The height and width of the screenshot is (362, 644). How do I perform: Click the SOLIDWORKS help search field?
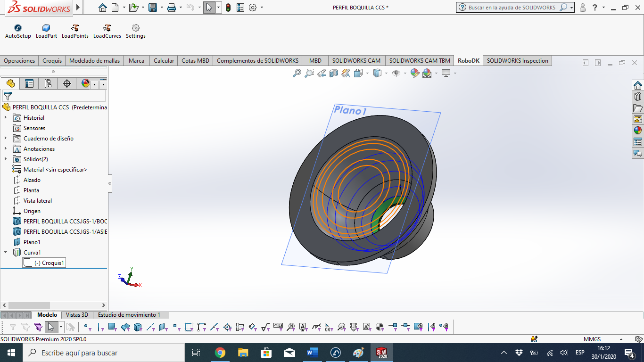512,8
